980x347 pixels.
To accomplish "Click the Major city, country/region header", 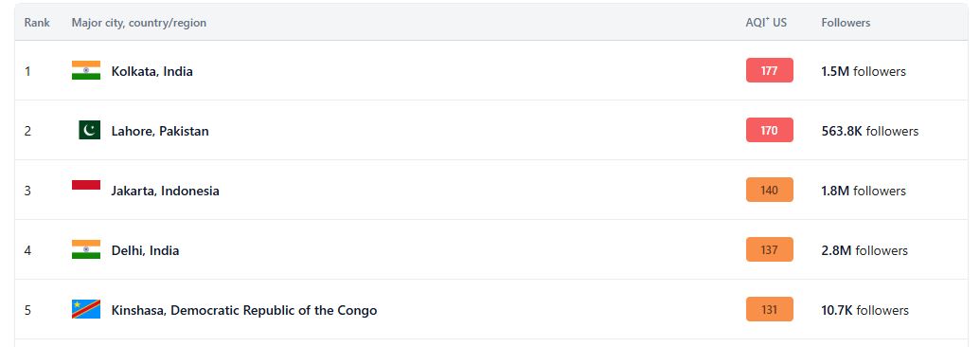I will tap(139, 23).
